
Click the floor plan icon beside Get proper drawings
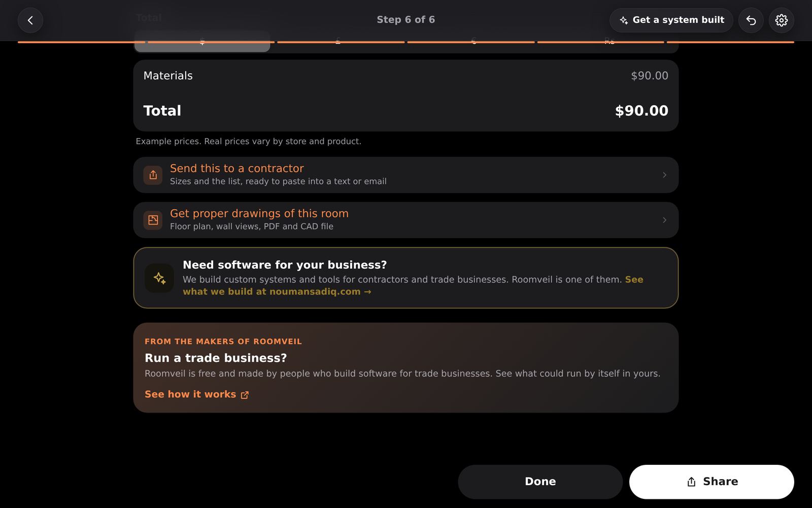click(x=153, y=220)
